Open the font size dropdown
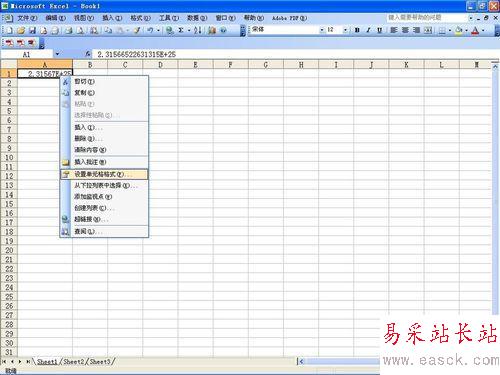Screen dimensions: 500x375 346,30
